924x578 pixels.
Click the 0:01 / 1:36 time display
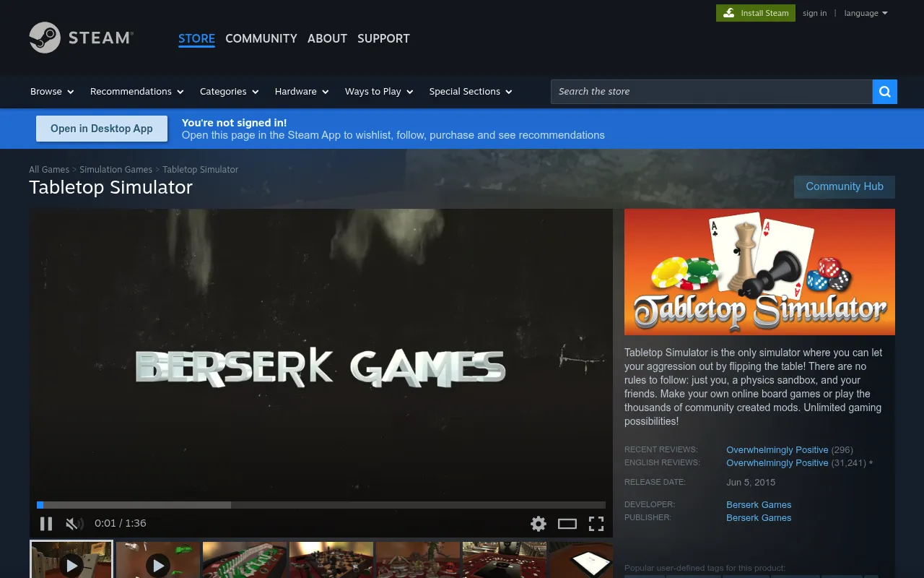pos(121,523)
